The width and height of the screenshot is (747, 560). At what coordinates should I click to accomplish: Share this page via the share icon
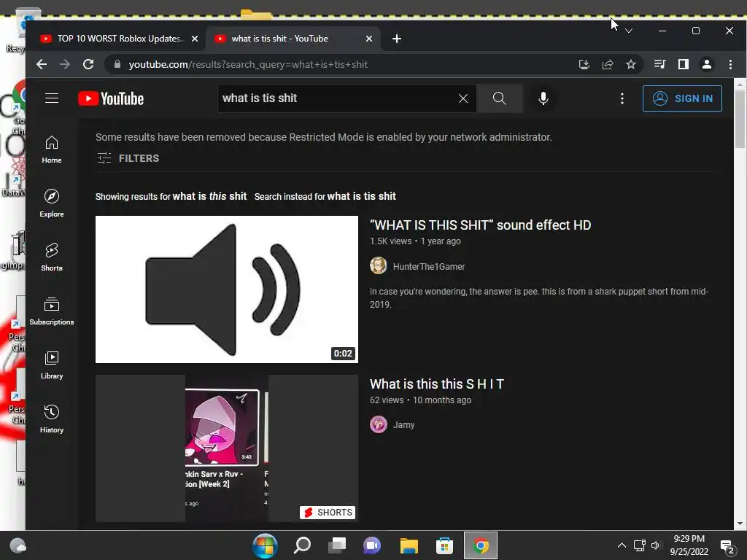pyautogui.click(x=608, y=64)
